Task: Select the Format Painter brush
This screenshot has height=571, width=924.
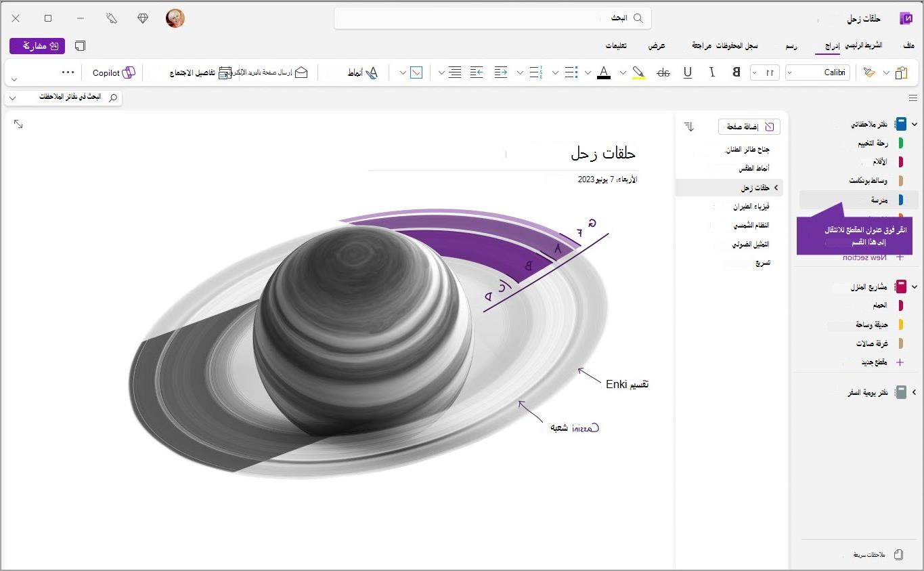Action: tap(869, 72)
